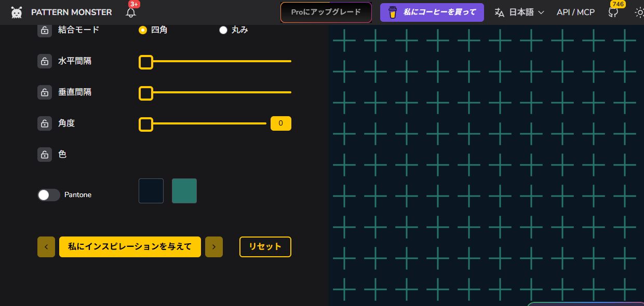Screen dimensions: 644x306
Task: Click Proにアップグレード button
Action: [326, 12]
